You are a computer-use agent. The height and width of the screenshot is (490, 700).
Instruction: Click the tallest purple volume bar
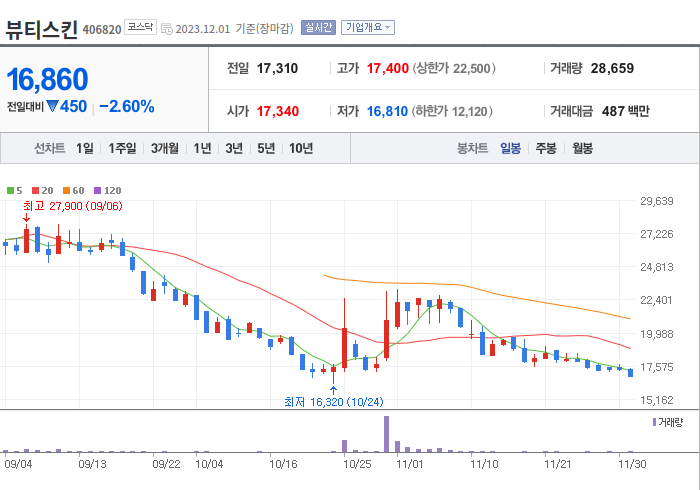tap(386, 434)
